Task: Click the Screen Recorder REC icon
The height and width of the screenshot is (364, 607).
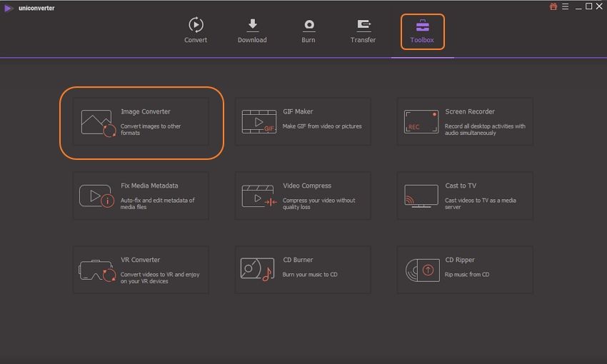Action: 421,121
